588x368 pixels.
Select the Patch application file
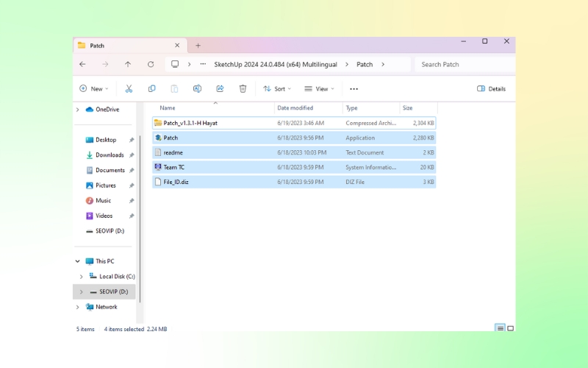pyautogui.click(x=171, y=138)
